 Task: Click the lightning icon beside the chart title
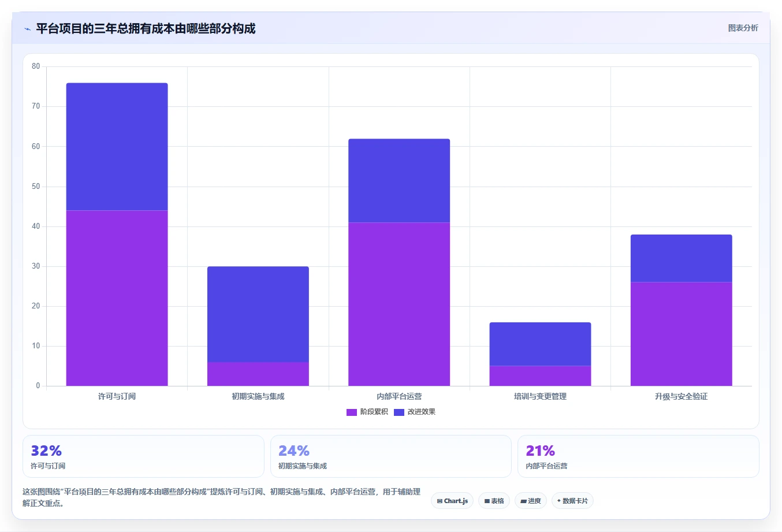tap(27, 29)
